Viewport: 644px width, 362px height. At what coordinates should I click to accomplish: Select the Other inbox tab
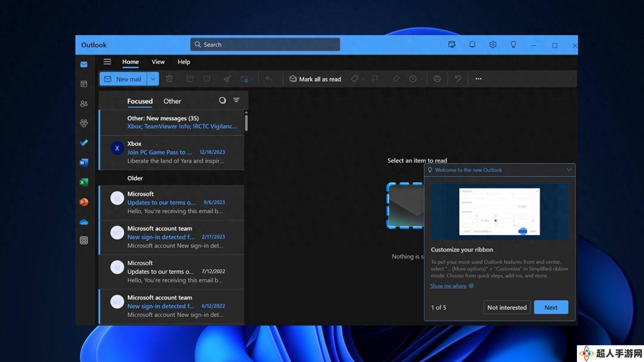click(x=172, y=101)
